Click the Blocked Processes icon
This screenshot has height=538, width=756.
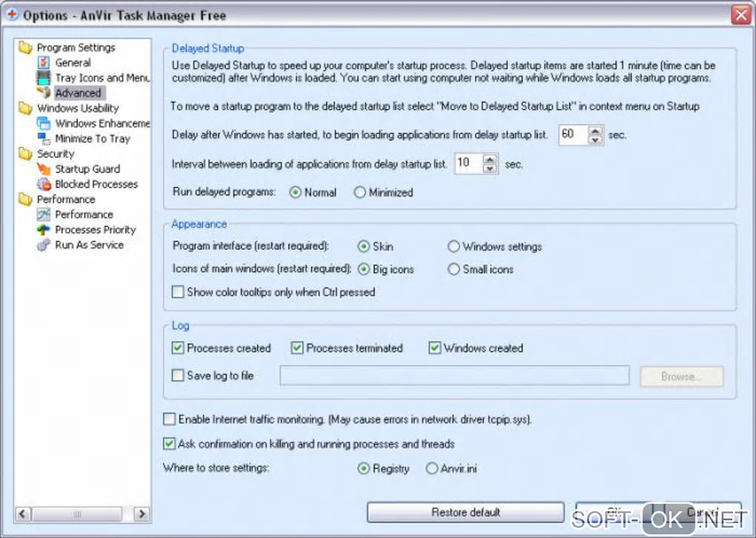pyautogui.click(x=44, y=184)
